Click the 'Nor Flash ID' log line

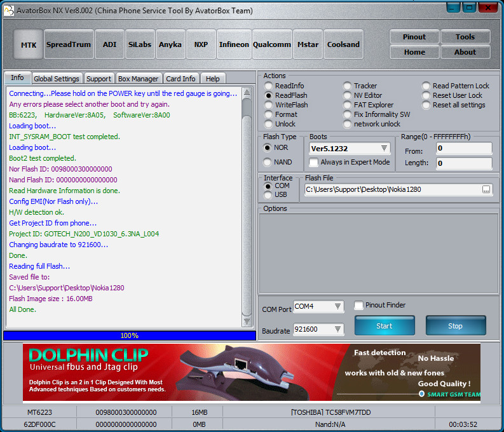pos(60,169)
